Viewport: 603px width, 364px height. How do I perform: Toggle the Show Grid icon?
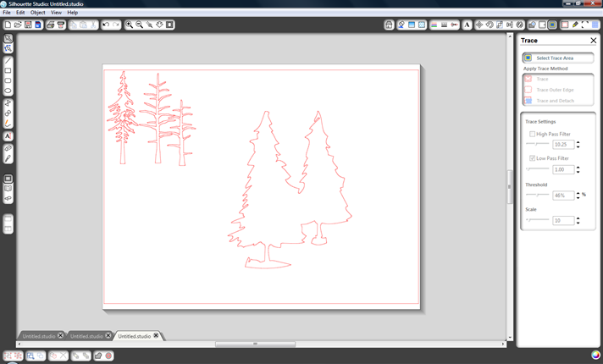tap(595, 25)
